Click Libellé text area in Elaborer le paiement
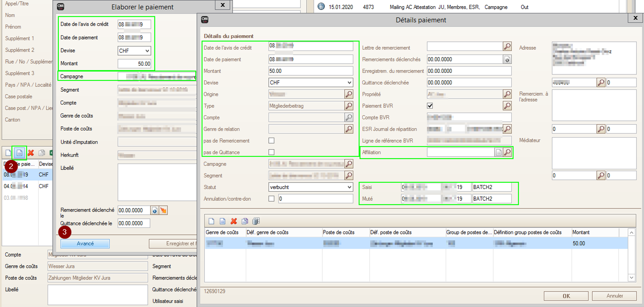This screenshot has width=644, height=307. (157, 183)
